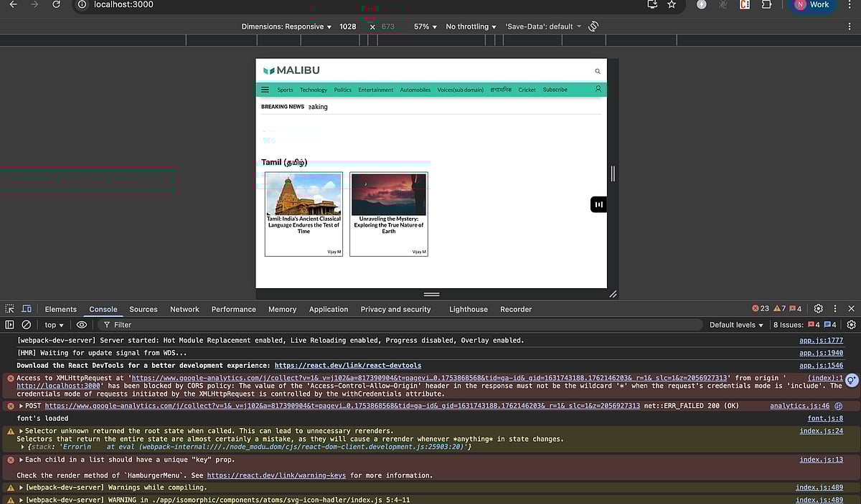861x504 pixels.
Task: Open the Default levels dropdown
Action: (x=736, y=325)
